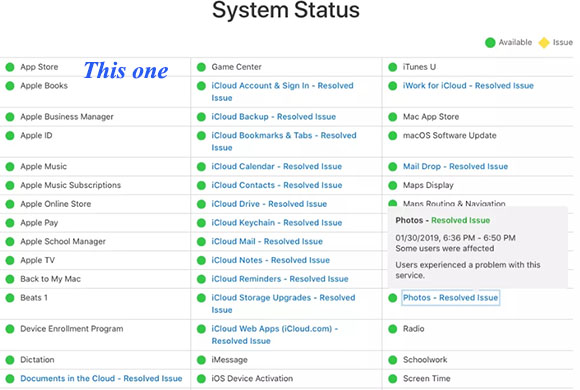The image size is (580, 390).
Task: Open iCloud Keychain Resolved Issue link
Action: [277, 223]
